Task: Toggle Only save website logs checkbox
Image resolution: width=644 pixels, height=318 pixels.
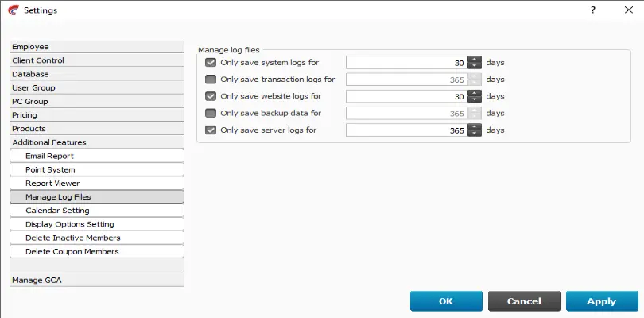Action: click(211, 96)
